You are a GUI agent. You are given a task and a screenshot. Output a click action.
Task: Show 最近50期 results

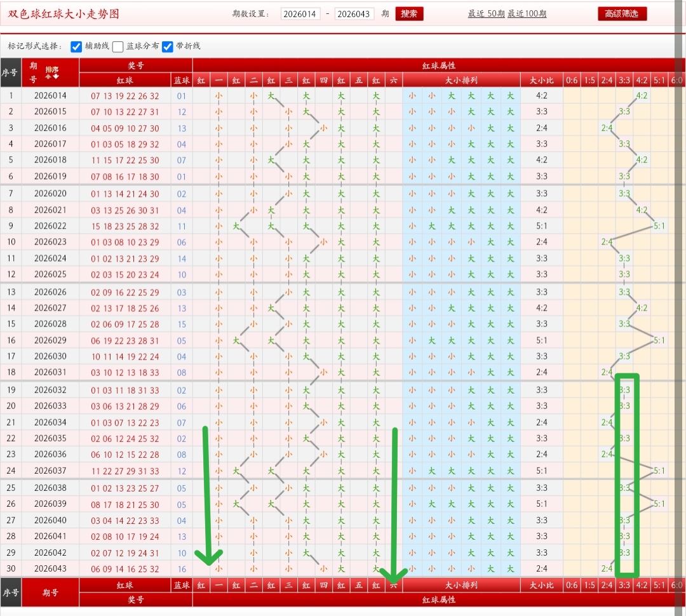[487, 14]
